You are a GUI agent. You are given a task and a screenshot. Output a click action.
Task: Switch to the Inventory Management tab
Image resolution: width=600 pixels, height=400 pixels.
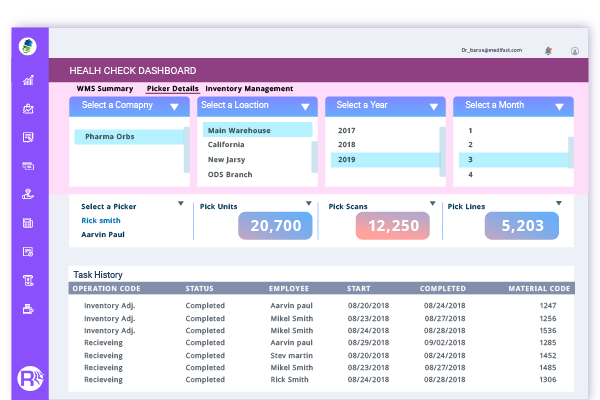click(x=249, y=89)
